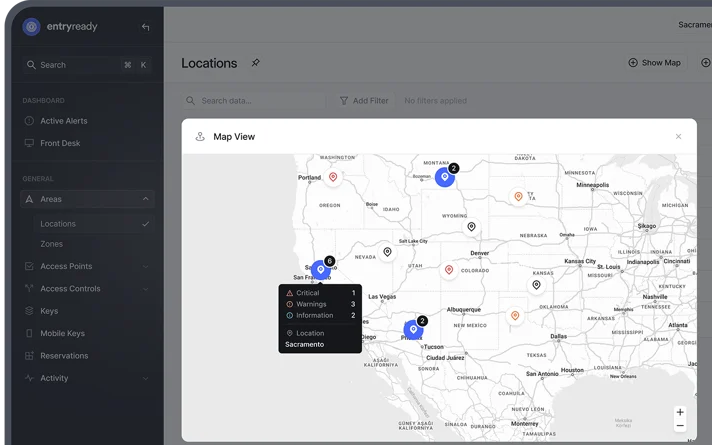Select the red marker near Portland

[333, 177]
